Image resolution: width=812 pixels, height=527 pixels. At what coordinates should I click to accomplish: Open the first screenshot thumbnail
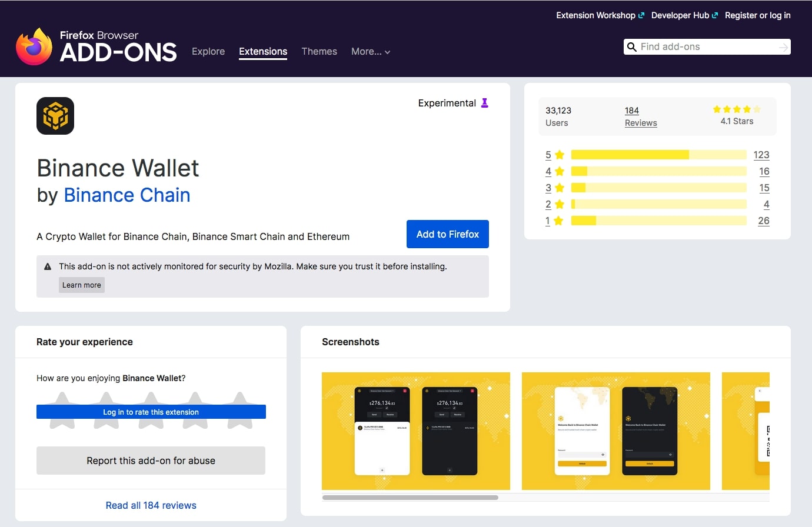[x=415, y=431]
